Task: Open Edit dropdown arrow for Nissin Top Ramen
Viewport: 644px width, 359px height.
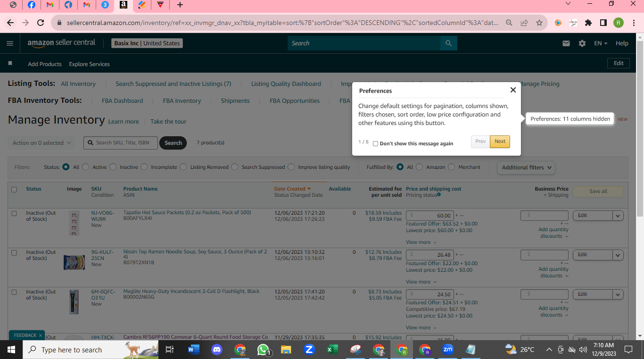Action: click(x=618, y=255)
